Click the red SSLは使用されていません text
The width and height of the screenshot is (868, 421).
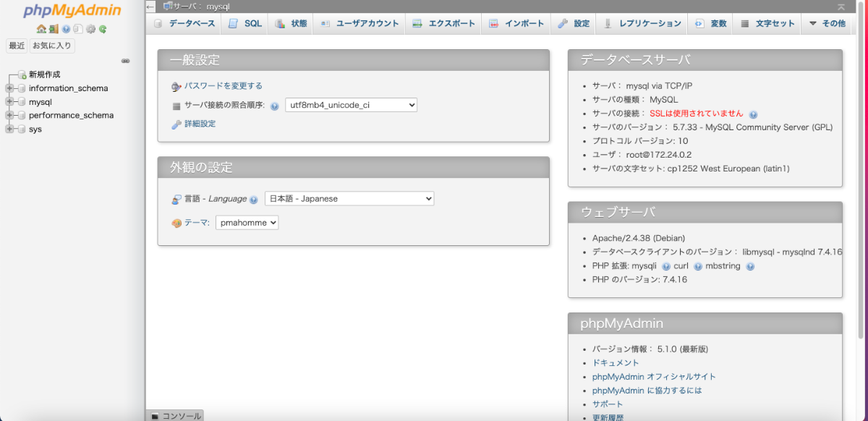[x=697, y=114]
